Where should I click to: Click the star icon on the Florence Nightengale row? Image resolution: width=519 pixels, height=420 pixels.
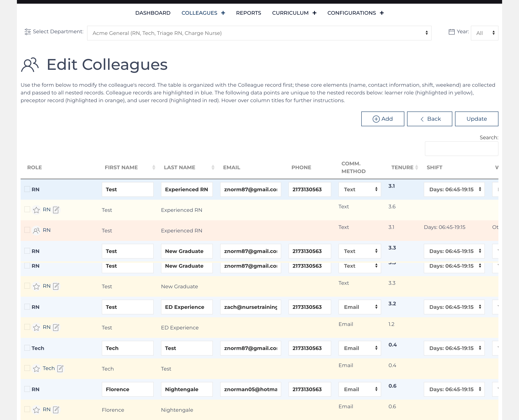click(37, 409)
